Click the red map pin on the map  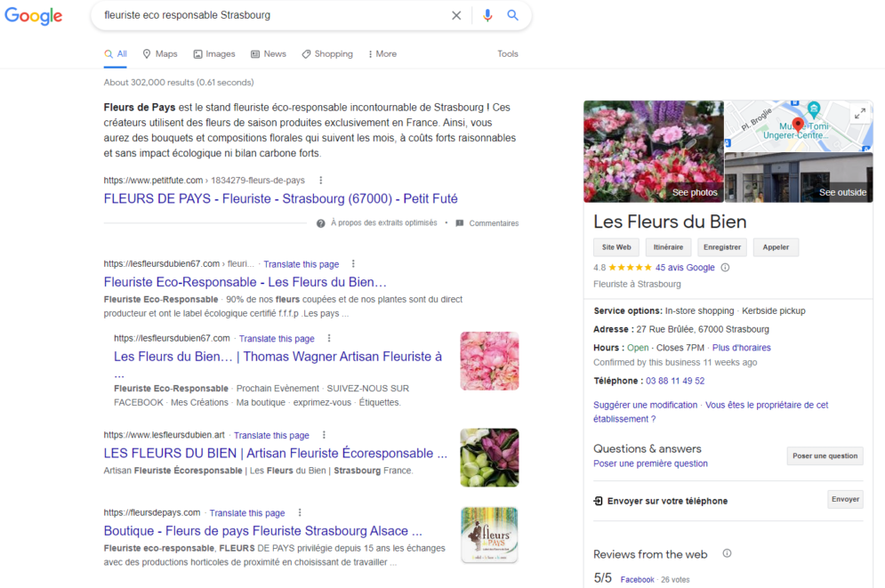(798, 125)
